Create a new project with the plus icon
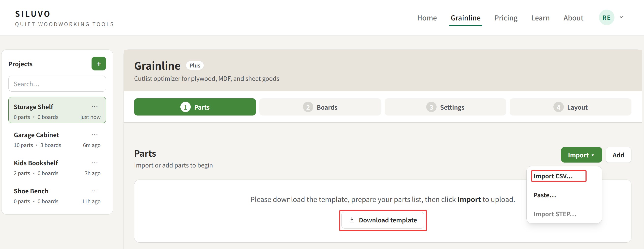Screen dimensions: 644x249 click(98, 64)
